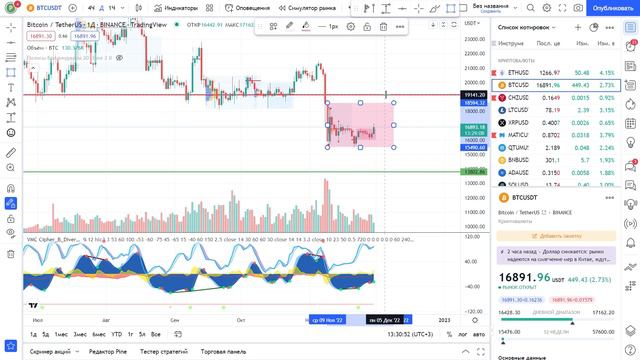Add symbol to watchlist plus icon
The width and height of the screenshot is (640, 360).
(578, 27)
